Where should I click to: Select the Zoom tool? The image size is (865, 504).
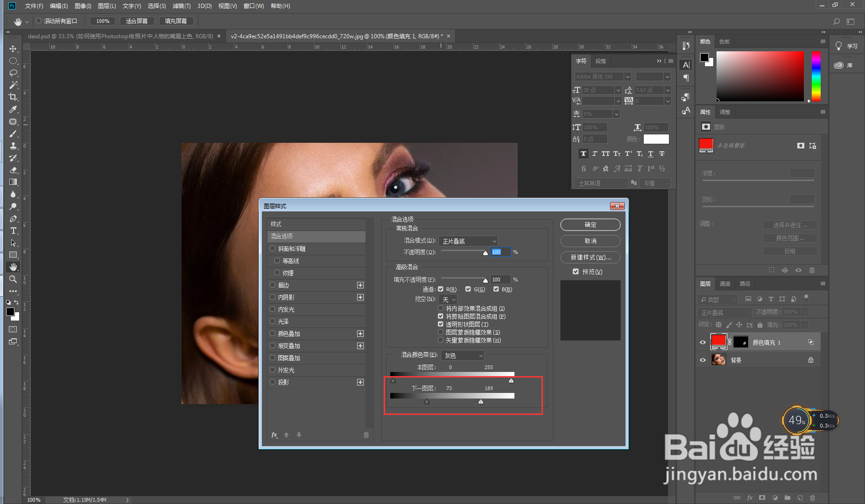(x=13, y=279)
